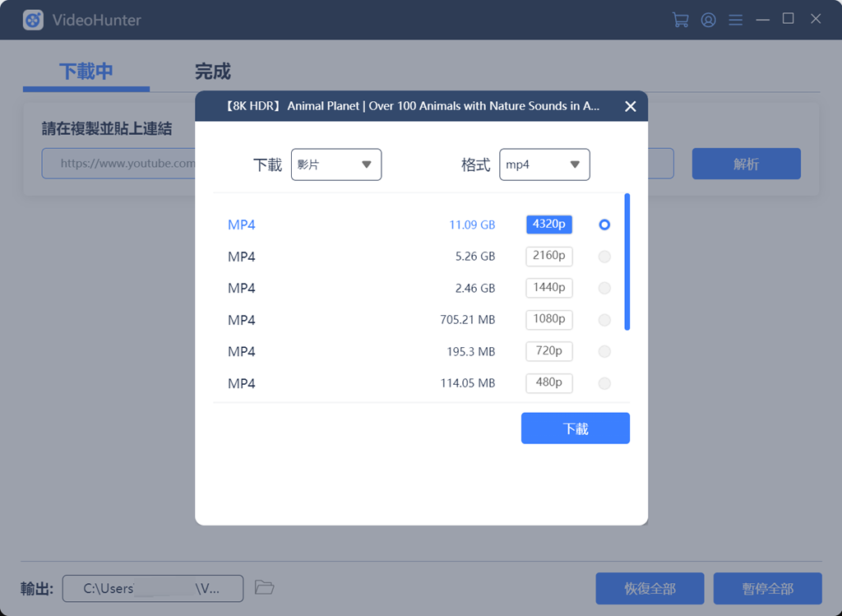Click the 11.09 GB file size

(472, 225)
